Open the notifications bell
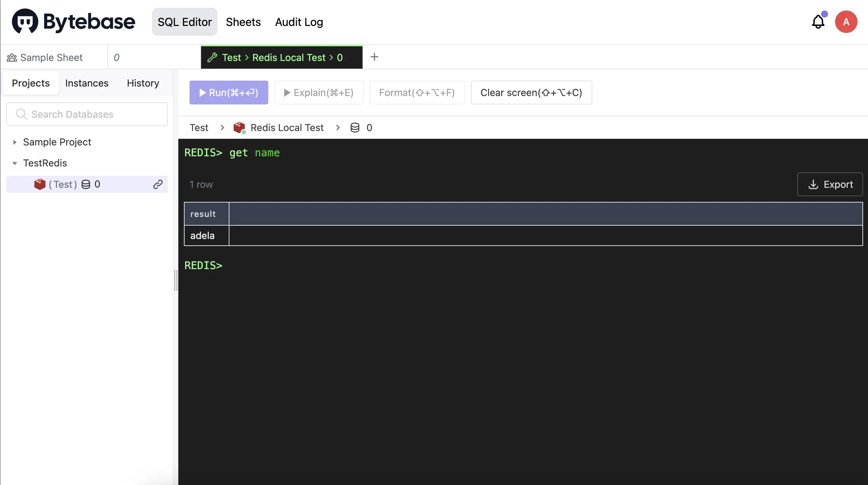The width and height of the screenshot is (868, 485). (818, 22)
